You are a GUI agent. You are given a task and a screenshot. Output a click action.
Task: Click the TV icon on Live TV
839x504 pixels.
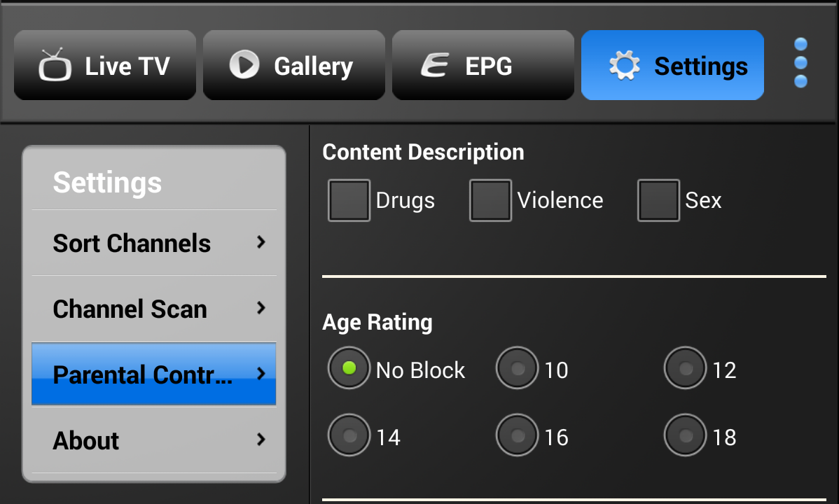53,64
